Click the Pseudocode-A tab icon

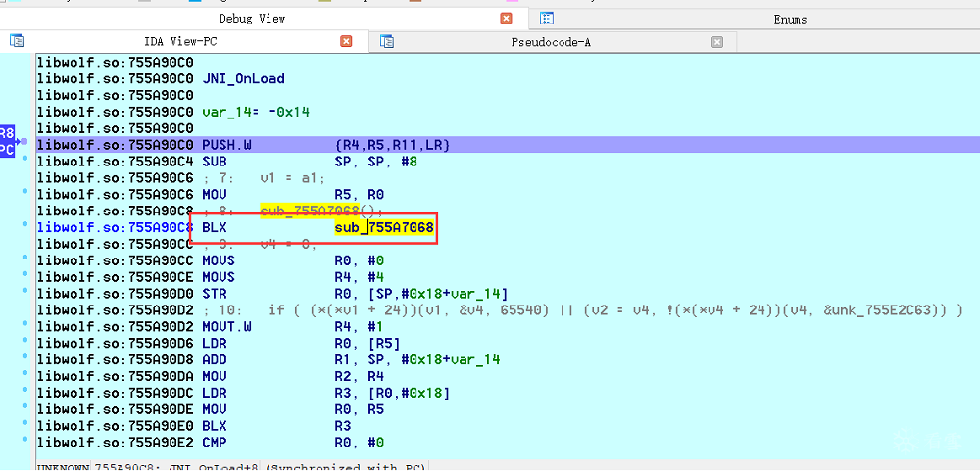[x=387, y=42]
